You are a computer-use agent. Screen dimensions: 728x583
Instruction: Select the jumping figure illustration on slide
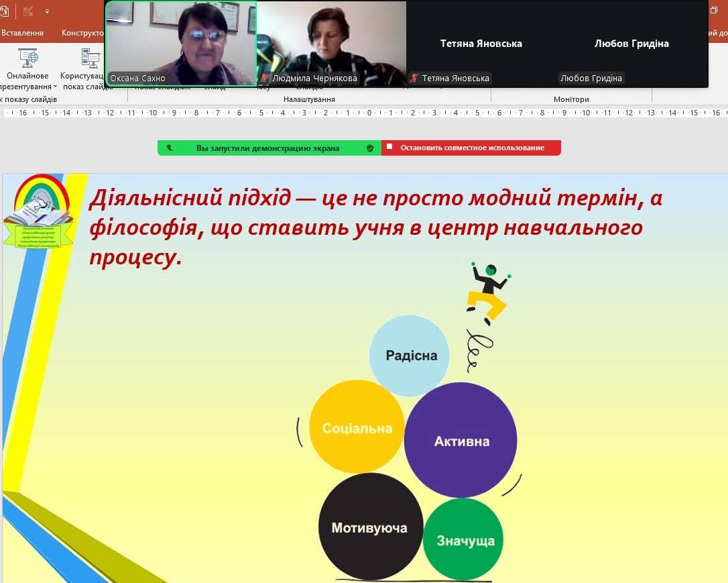pos(488,293)
